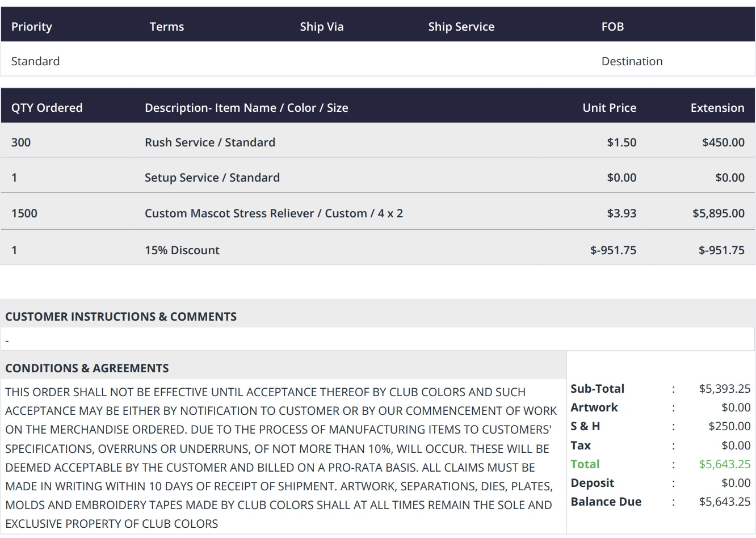Click the Artwork label
Image resolution: width=756 pixels, height=538 pixels.
[594, 407]
